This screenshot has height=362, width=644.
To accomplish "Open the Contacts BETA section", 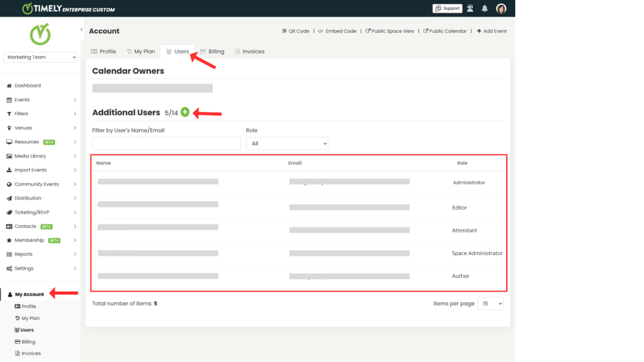I will [x=25, y=226].
